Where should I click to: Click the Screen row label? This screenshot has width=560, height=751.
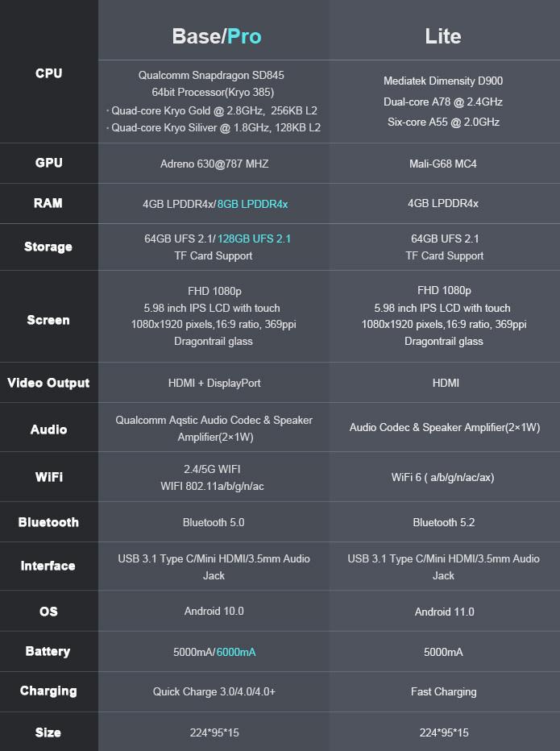click(x=48, y=320)
